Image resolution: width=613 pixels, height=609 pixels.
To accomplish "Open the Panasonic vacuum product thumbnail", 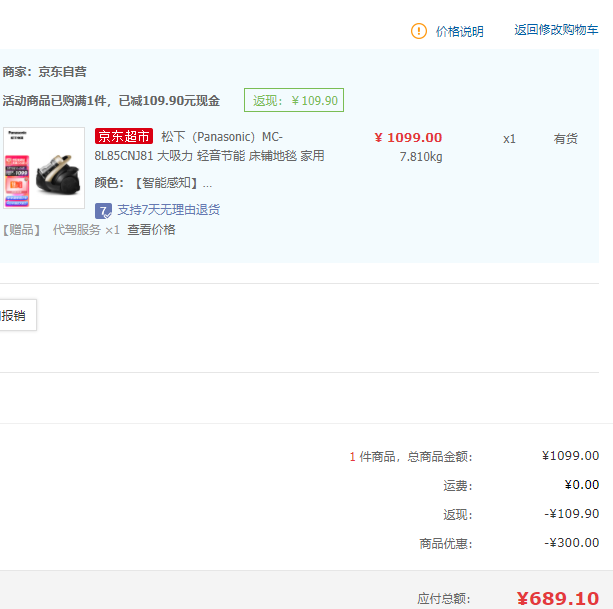I will [x=44, y=168].
